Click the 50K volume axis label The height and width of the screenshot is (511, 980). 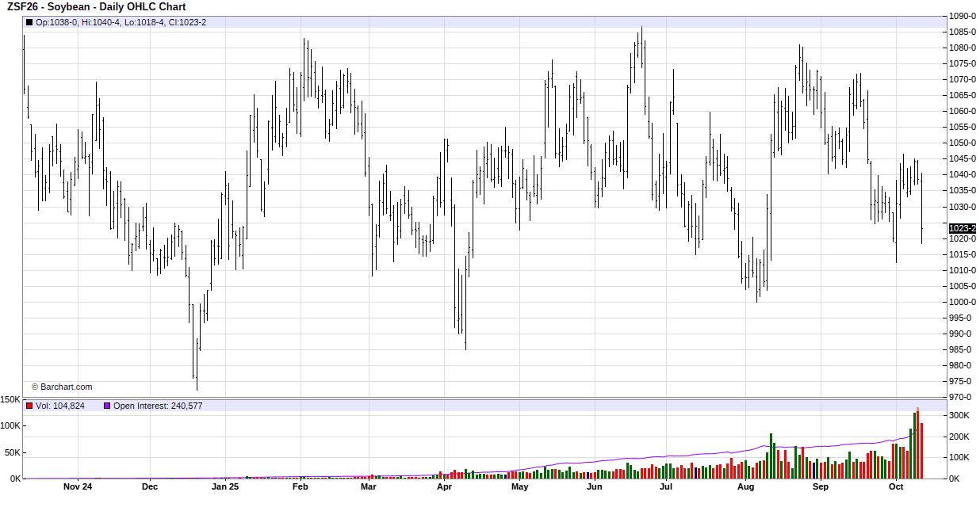12,452
